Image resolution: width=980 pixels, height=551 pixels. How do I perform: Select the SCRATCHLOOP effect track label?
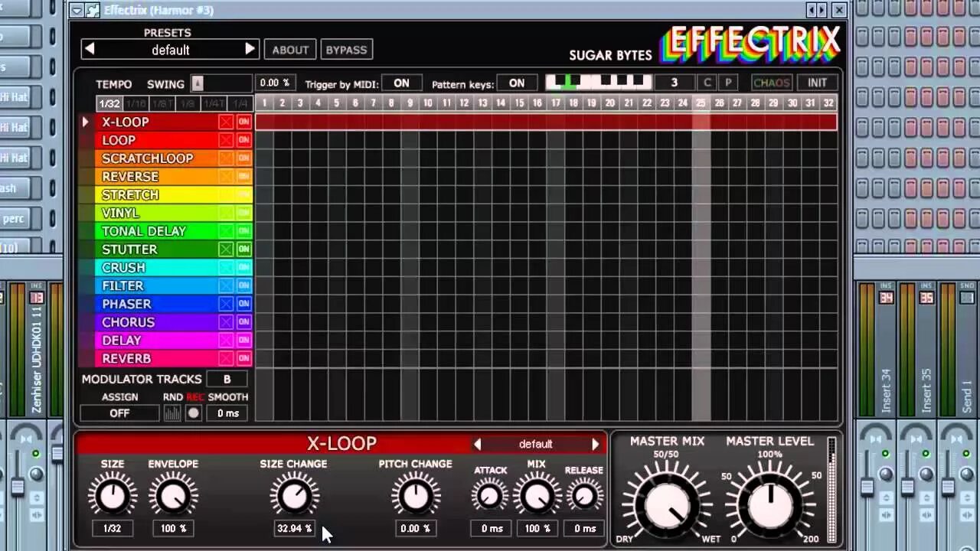coord(148,158)
